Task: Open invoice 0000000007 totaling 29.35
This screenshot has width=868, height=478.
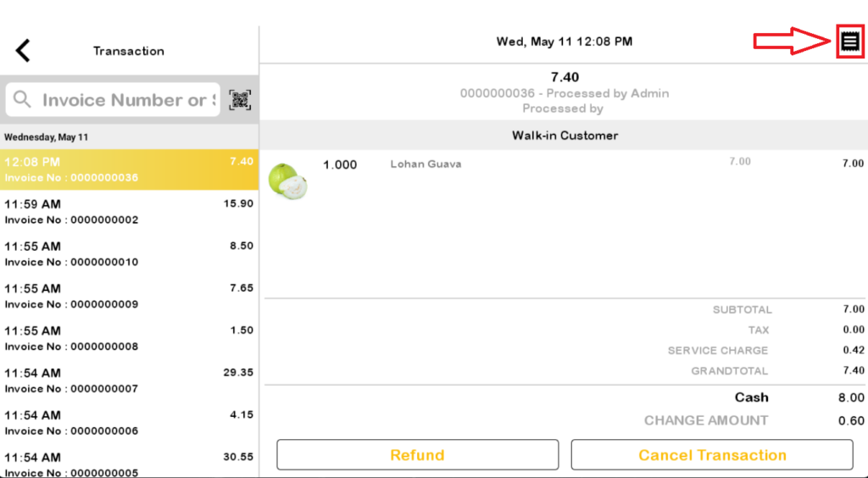Action: point(129,381)
